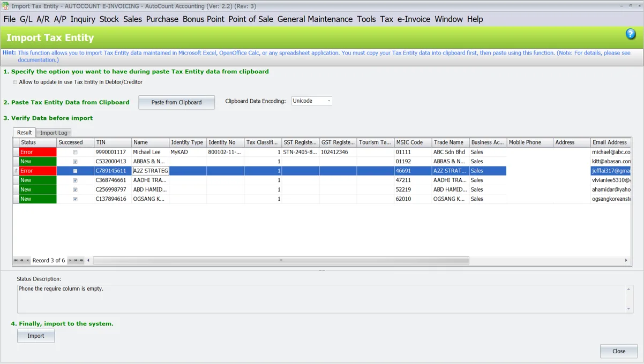
Task: Switch to the Import Log tab
Action: pyautogui.click(x=54, y=132)
